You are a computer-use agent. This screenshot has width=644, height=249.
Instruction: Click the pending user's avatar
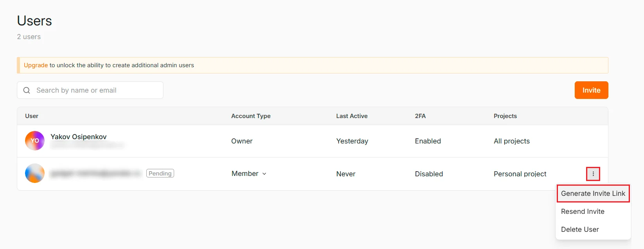click(35, 173)
